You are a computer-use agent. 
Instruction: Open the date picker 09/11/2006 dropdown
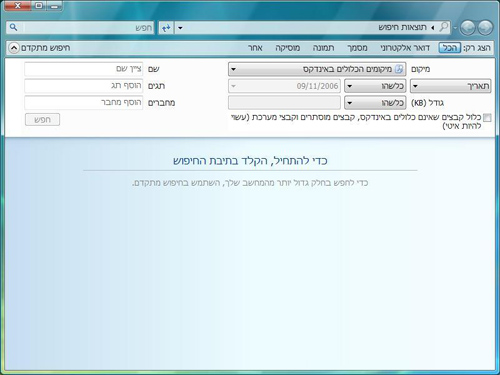[284, 86]
